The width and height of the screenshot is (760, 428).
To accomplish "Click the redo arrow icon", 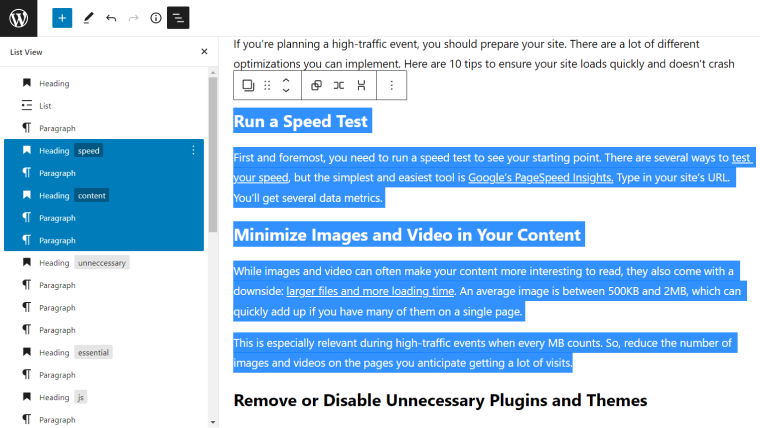I will tap(133, 18).
